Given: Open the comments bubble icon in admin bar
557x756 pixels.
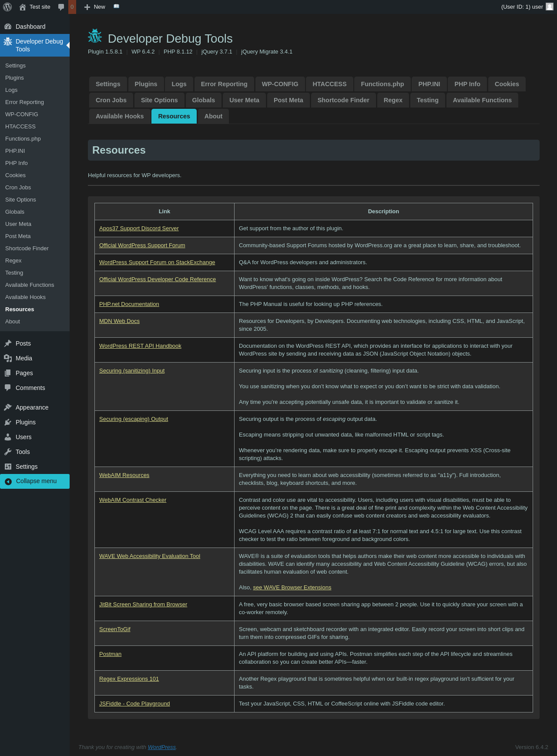Looking at the screenshot, I should point(61,7).
